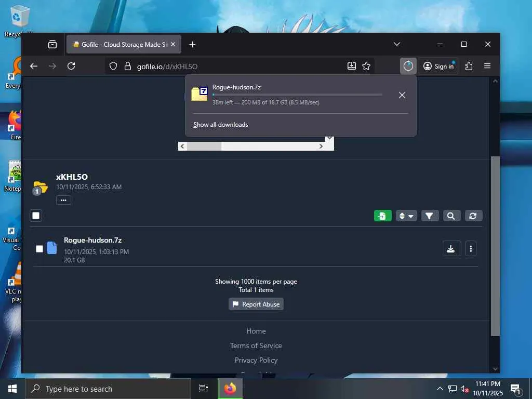Click the horizontal scrollbar right arrow
The image size is (532, 399).
tap(321, 146)
